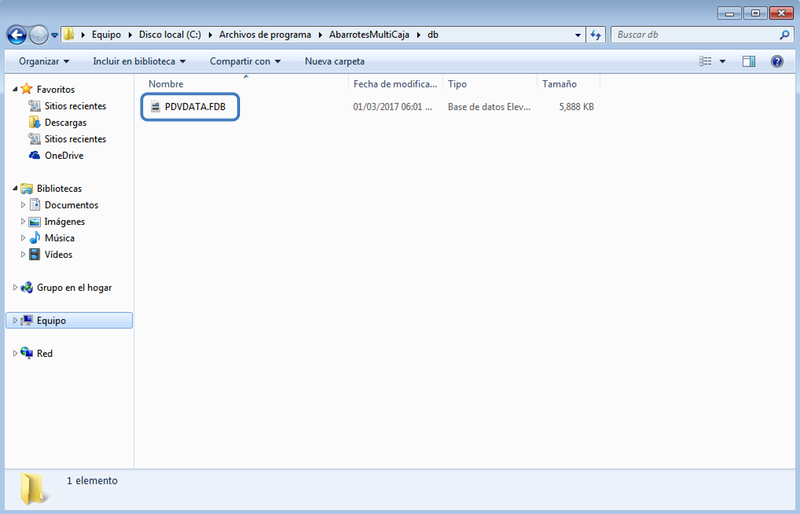Select Bibliotecas in the navigation pane

[59, 188]
